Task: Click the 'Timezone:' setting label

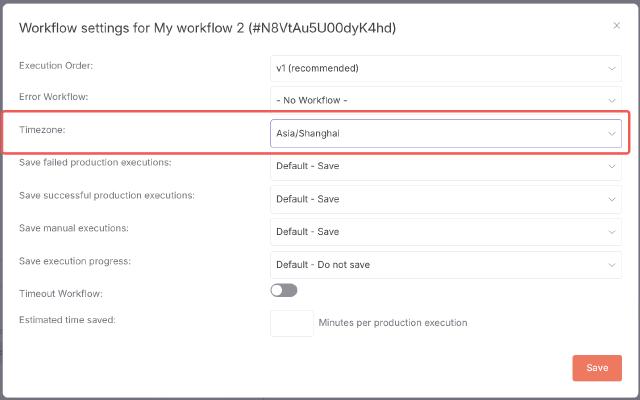Action: click(x=42, y=130)
